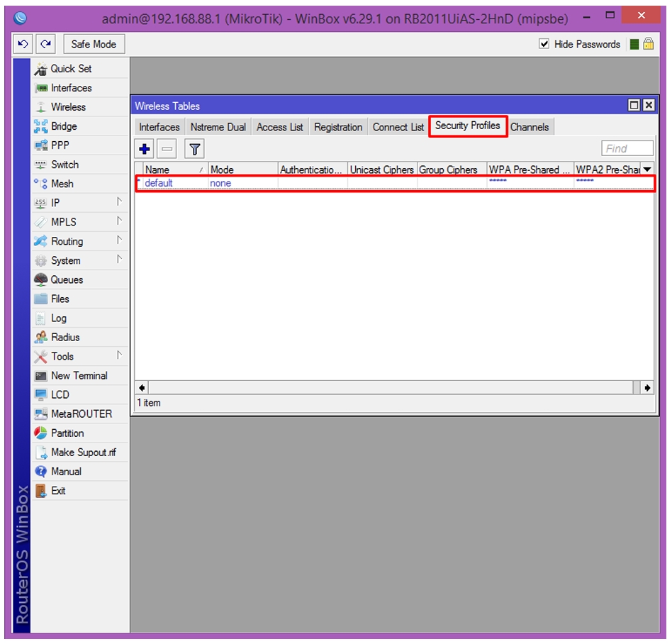
Task: Click Make Supout.rif
Action: [81, 453]
